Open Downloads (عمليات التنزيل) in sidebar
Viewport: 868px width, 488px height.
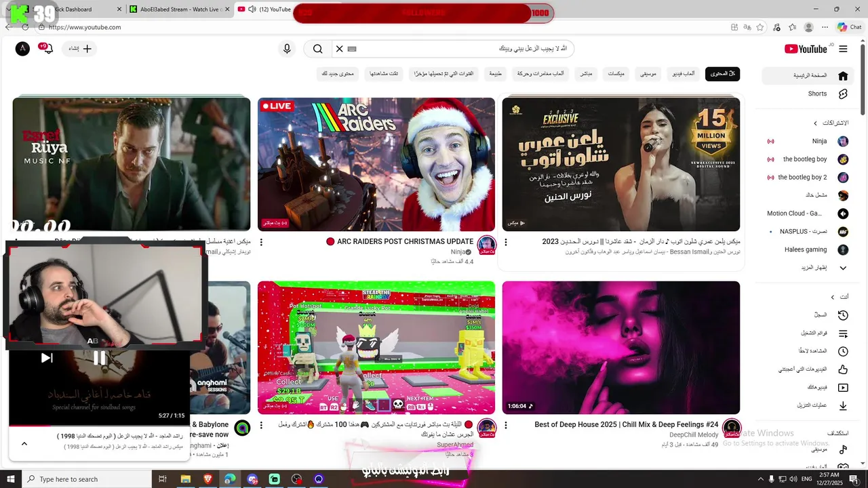(x=808, y=405)
